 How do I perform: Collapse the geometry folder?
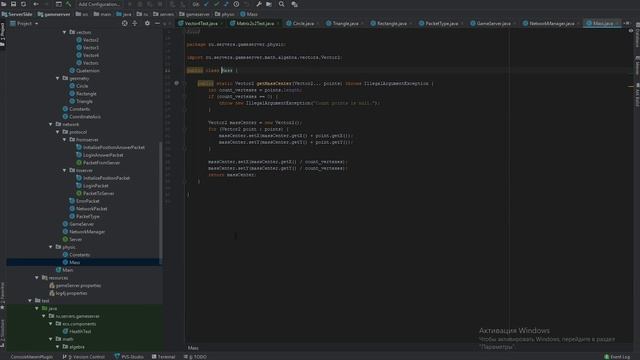point(58,78)
